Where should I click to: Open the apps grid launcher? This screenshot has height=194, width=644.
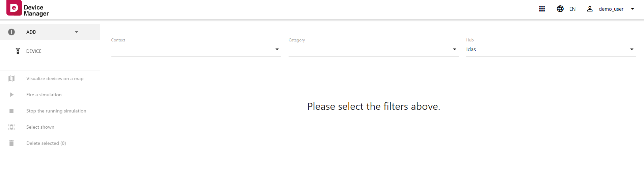coord(542,9)
